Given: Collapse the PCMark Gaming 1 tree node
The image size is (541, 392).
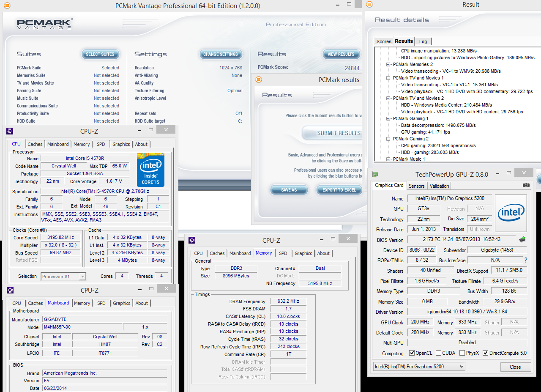Looking at the screenshot, I should (389, 118).
